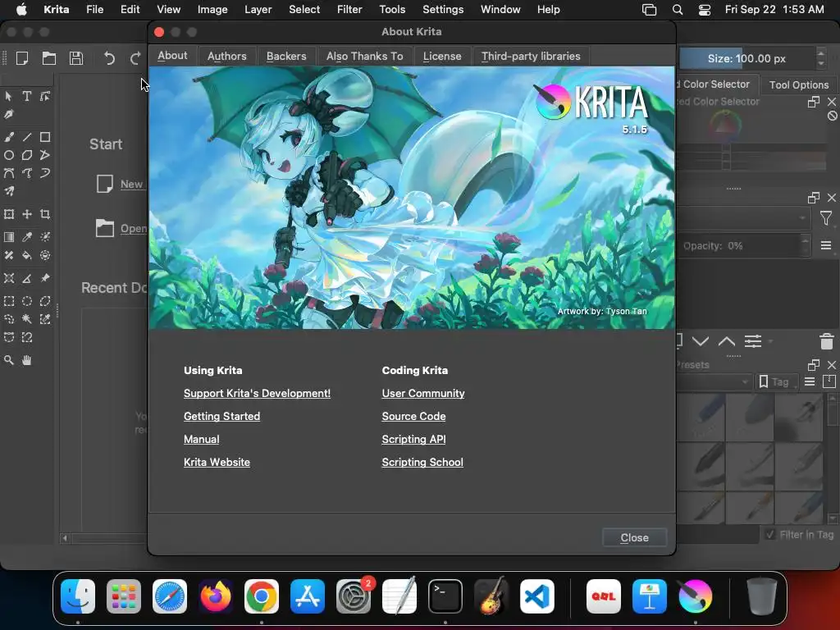Switch to the Tool Options tab
This screenshot has height=630, width=840.
pyautogui.click(x=799, y=84)
